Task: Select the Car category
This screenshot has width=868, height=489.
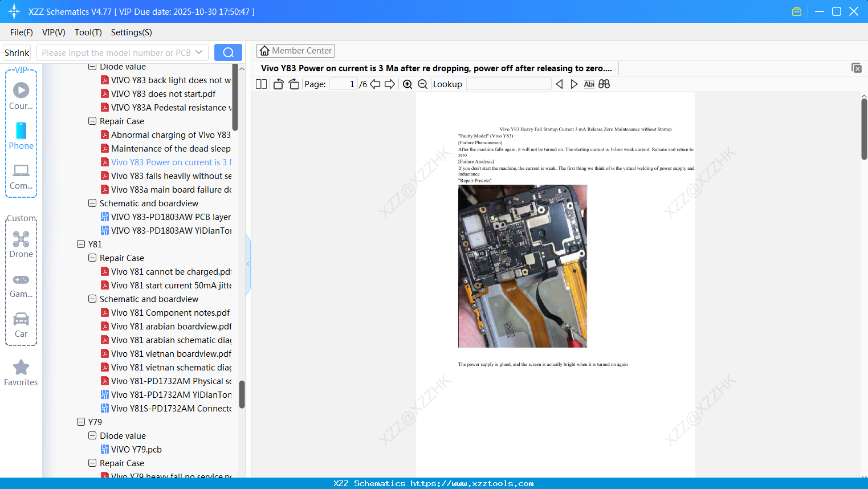Action: pyautogui.click(x=21, y=325)
